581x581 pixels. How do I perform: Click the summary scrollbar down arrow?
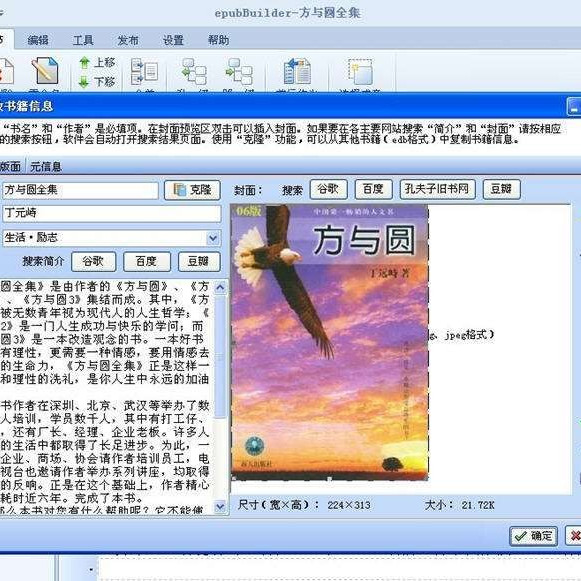coord(220,507)
